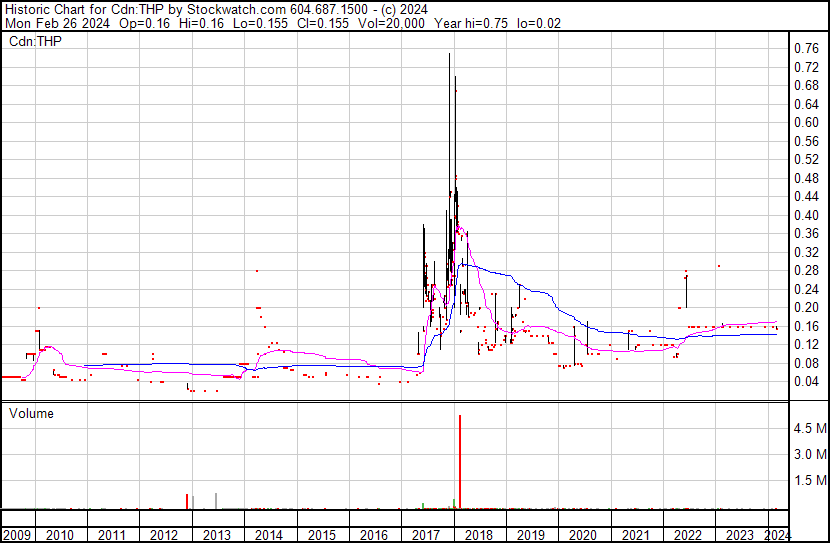
Task: Click the 0.64 price axis label
Action: point(806,104)
